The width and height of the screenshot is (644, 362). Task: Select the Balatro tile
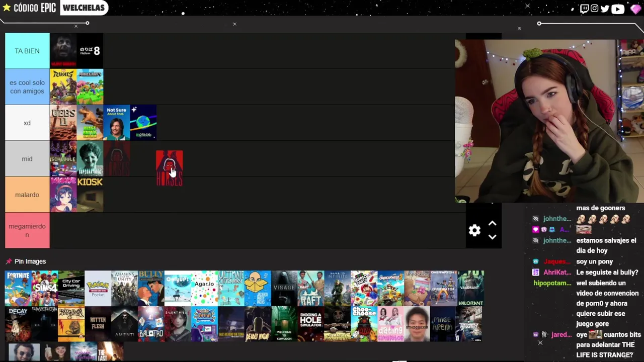pos(151,324)
